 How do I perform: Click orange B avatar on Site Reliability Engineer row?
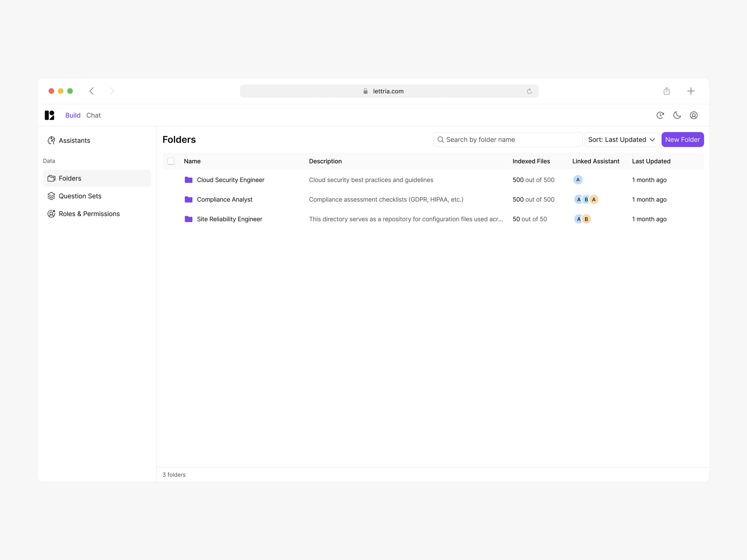[586, 219]
